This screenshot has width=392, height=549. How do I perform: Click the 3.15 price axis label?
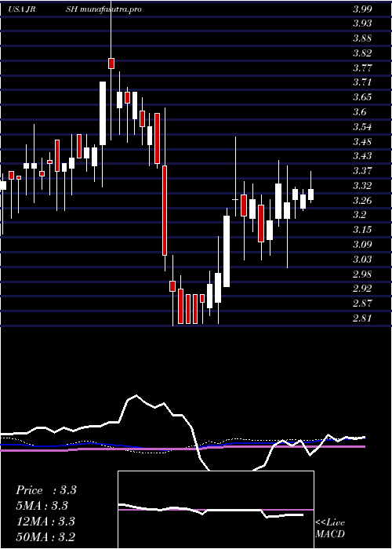point(362,229)
